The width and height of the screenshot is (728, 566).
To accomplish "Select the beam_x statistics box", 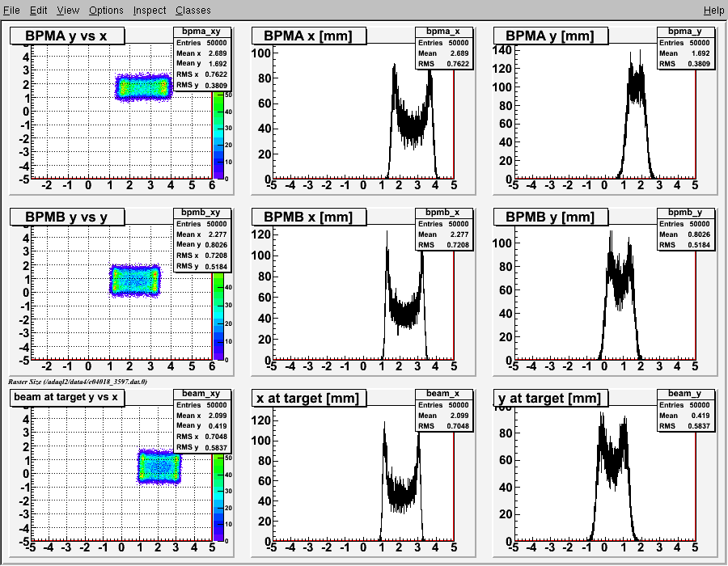I will click(x=444, y=411).
